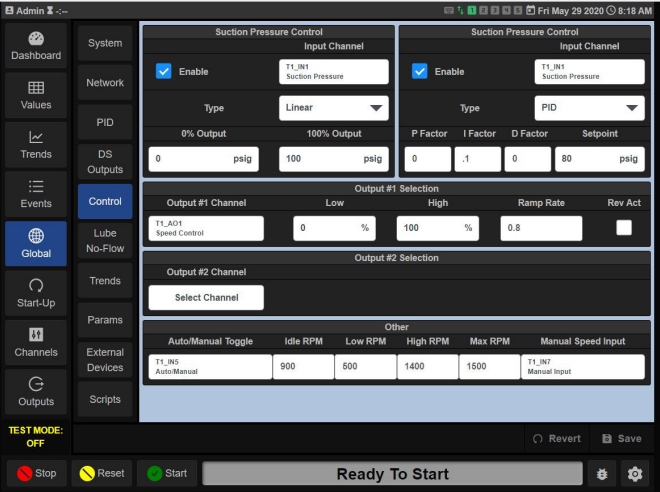This screenshot has width=660, height=492.
Task: Open Trends chart icon in left sidebar
Action: [x=36, y=137]
